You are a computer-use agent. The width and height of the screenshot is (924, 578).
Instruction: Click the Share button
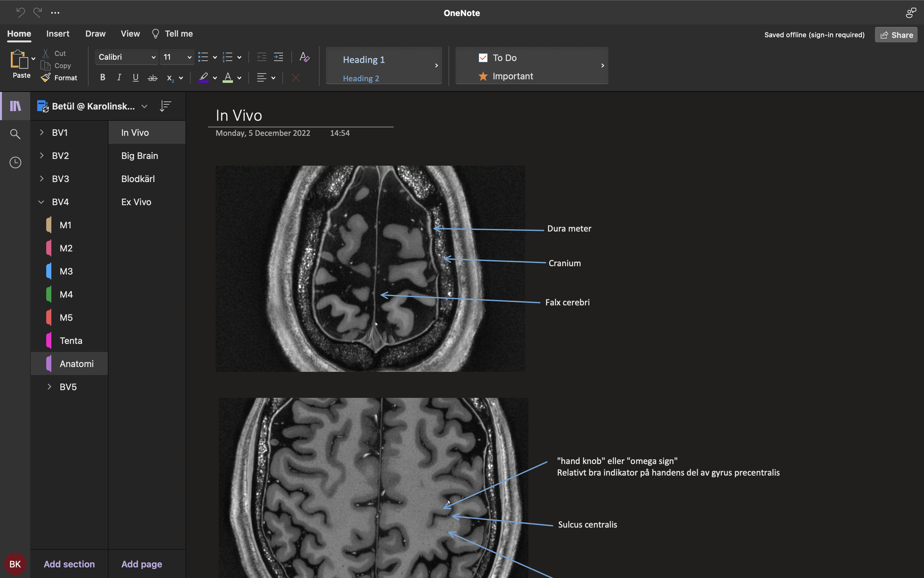(896, 35)
